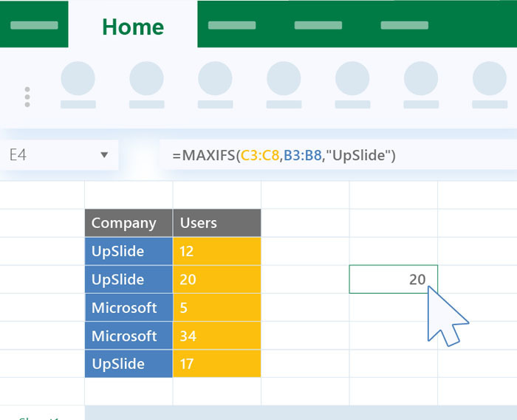Click the second circular ribbon icon from left
Viewport: 517px width, 420px height.
pyautogui.click(x=146, y=80)
